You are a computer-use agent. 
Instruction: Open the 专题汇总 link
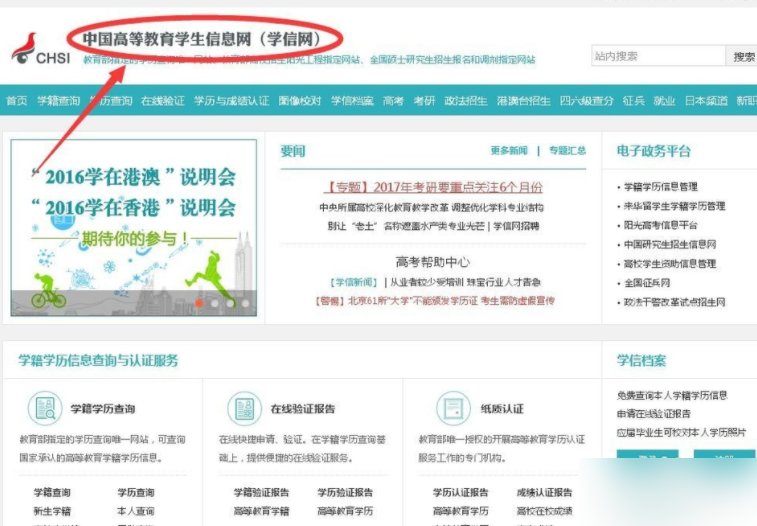click(x=568, y=151)
